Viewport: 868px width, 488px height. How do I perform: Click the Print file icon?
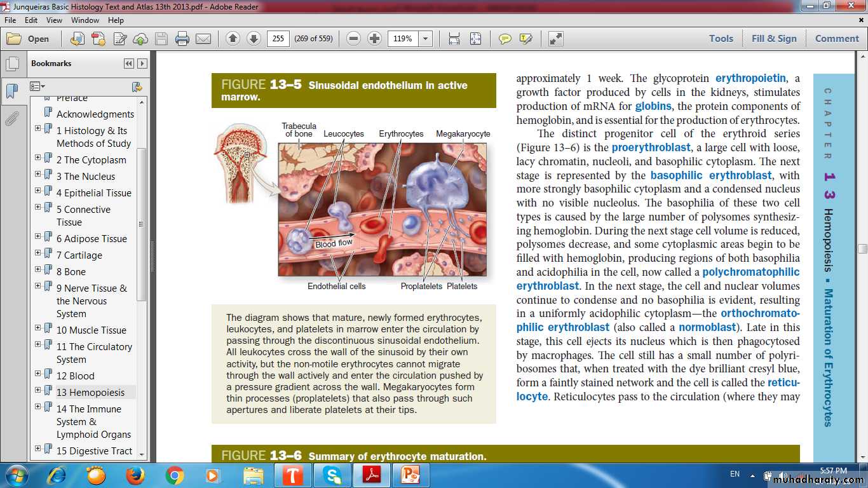(x=182, y=39)
